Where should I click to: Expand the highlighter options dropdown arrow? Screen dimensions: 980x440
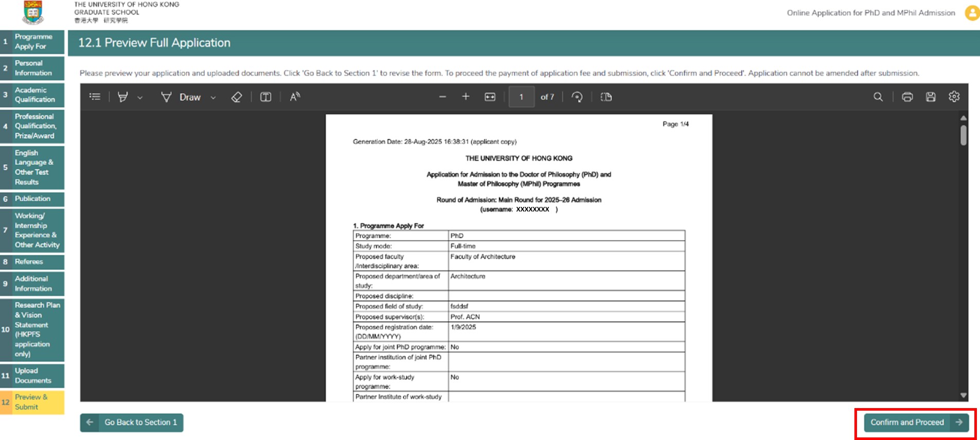coord(140,97)
